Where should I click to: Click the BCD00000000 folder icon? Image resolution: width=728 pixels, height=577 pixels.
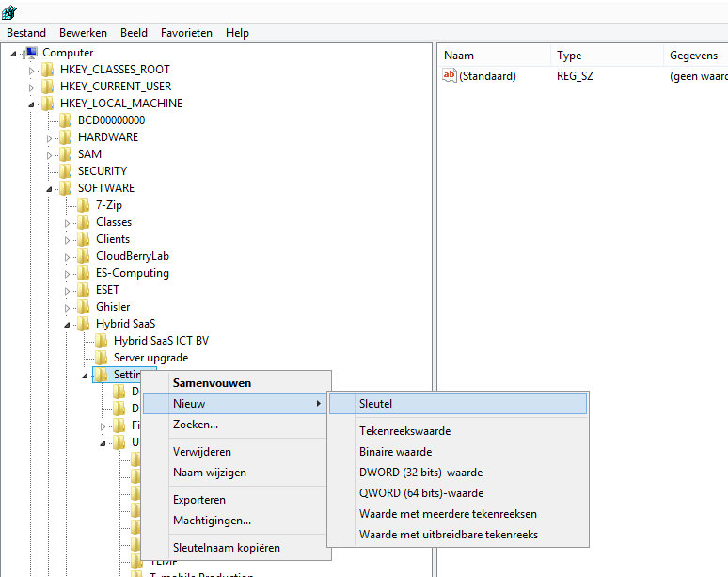point(66,120)
